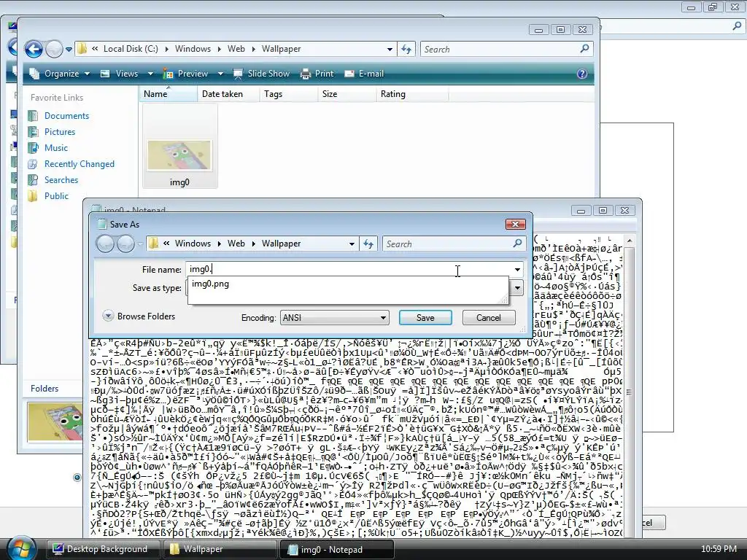Open Pictures favorite link
Image resolution: width=747 pixels, height=560 pixels.
(x=60, y=132)
